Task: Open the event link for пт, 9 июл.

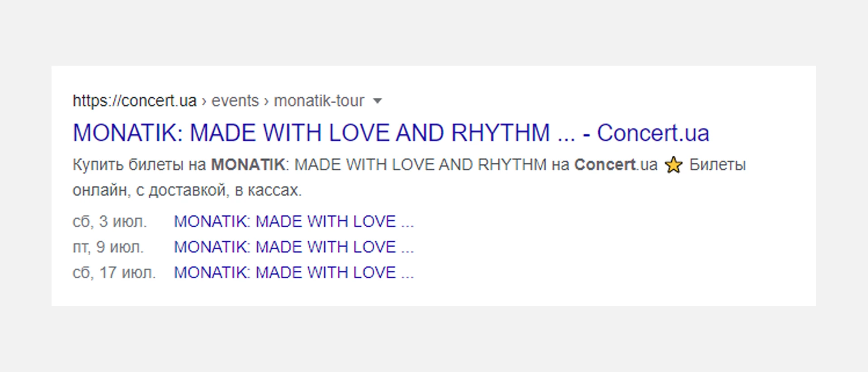Action: [x=293, y=247]
